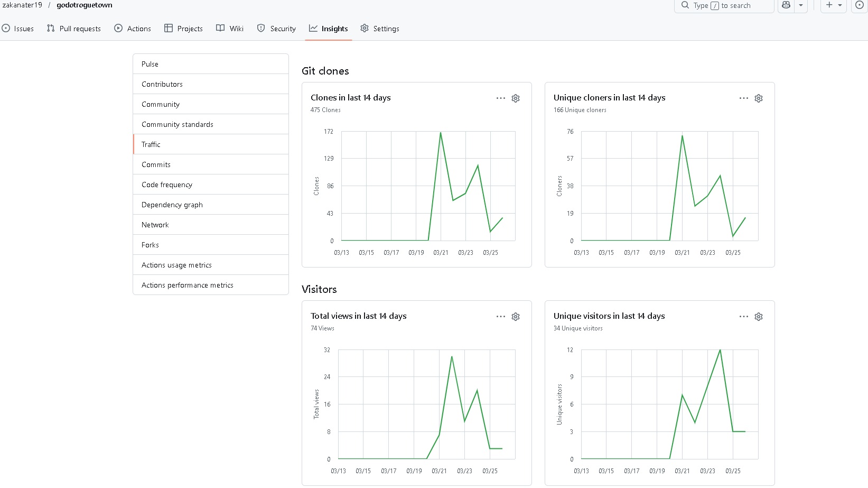Image resolution: width=868 pixels, height=488 pixels.
Task: Click the search magnifier icon
Action: click(x=685, y=5)
